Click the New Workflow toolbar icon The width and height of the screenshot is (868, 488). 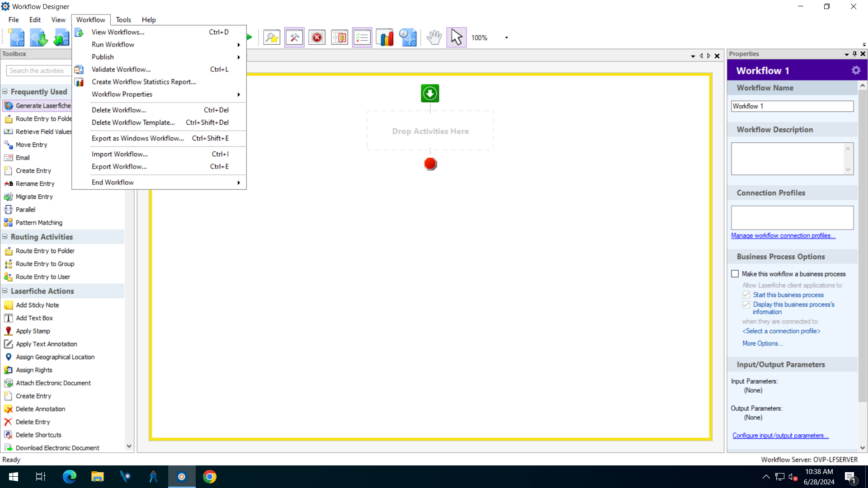pos(17,38)
